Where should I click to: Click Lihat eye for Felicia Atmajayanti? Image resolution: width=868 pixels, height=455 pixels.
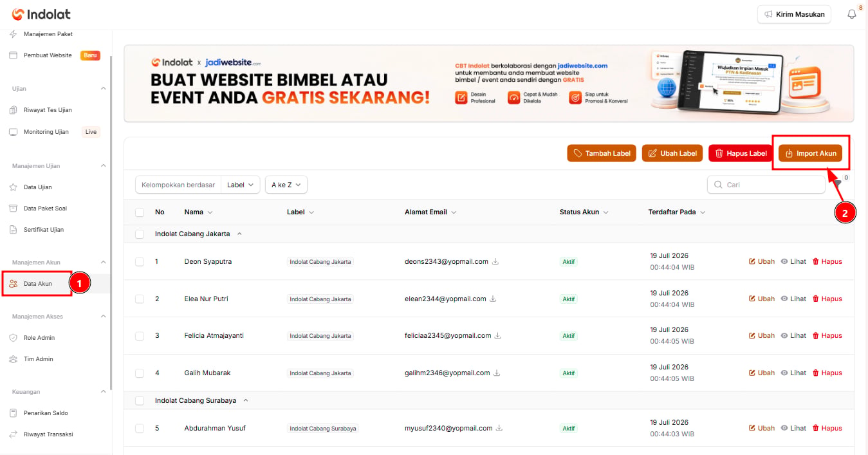pos(793,336)
